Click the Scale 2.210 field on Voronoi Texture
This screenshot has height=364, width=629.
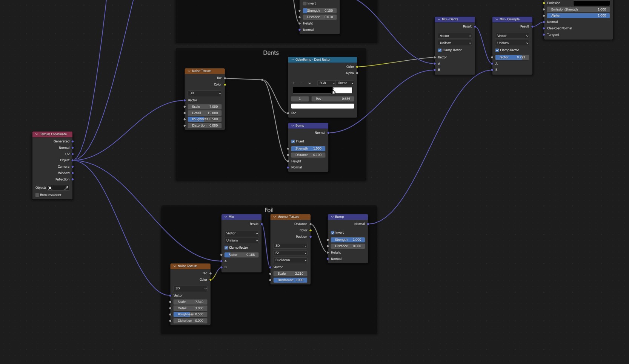291,274
